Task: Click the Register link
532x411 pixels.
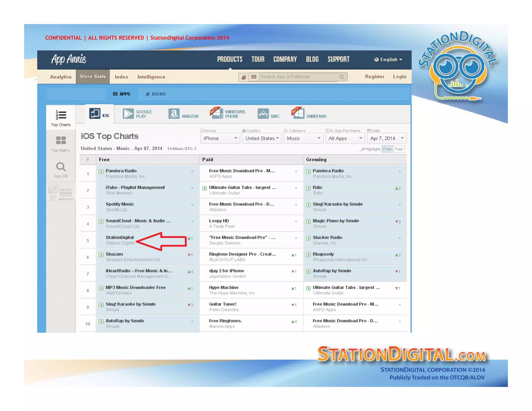Action: (x=374, y=77)
